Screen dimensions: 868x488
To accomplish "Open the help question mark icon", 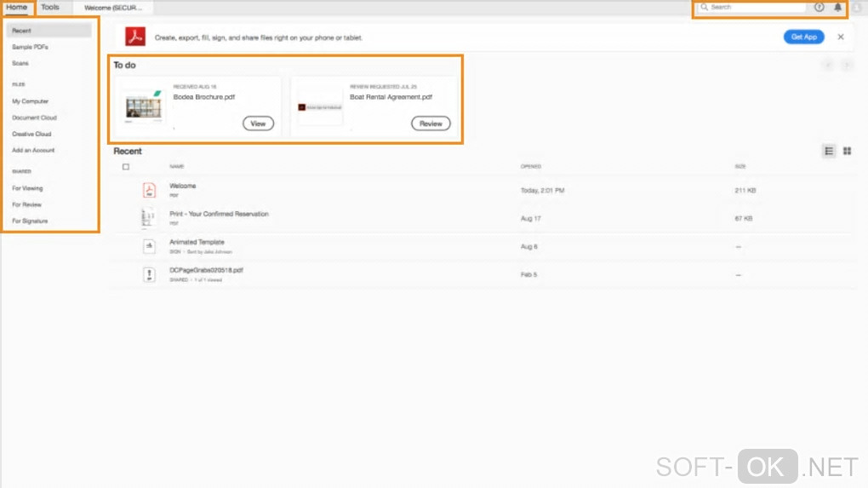I will (819, 7).
